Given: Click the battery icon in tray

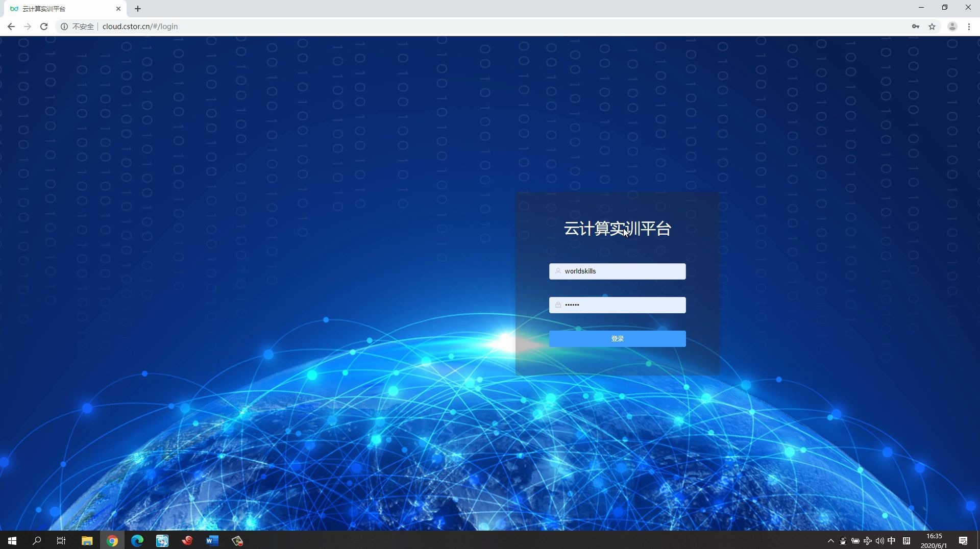Looking at the screenshot, I should [855, 541].
